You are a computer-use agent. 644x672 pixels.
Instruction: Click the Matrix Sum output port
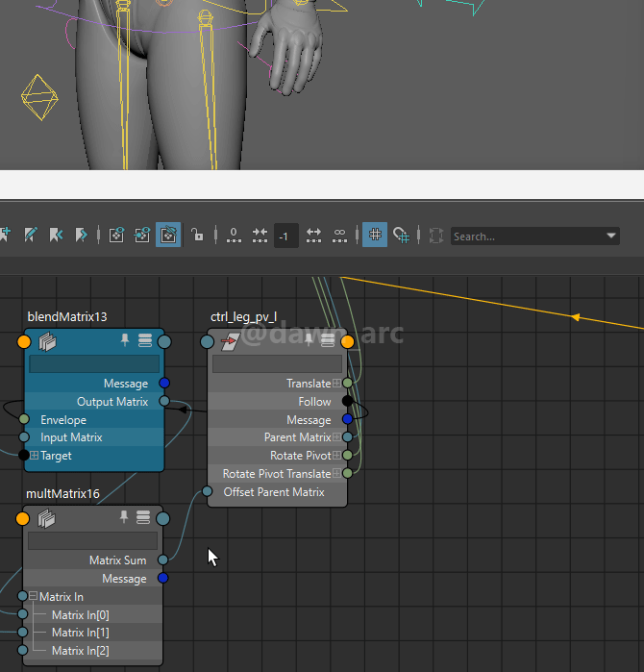click(162, 560)
